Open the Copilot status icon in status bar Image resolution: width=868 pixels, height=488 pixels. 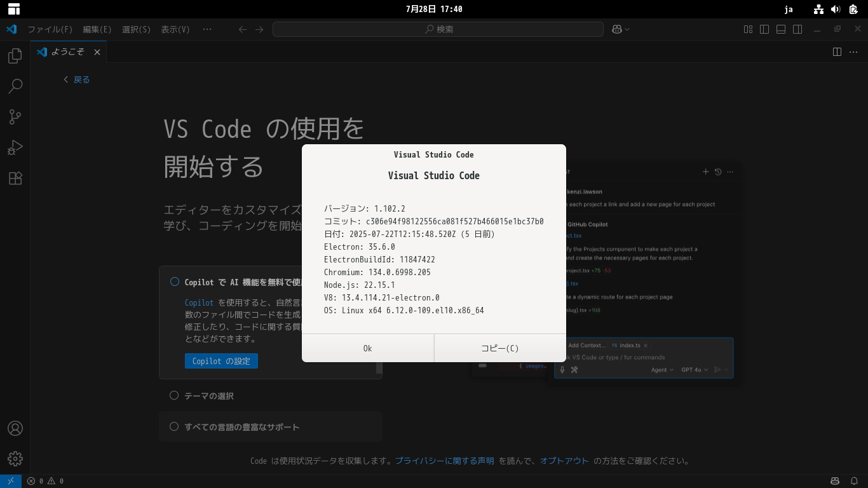pos(836,481)
